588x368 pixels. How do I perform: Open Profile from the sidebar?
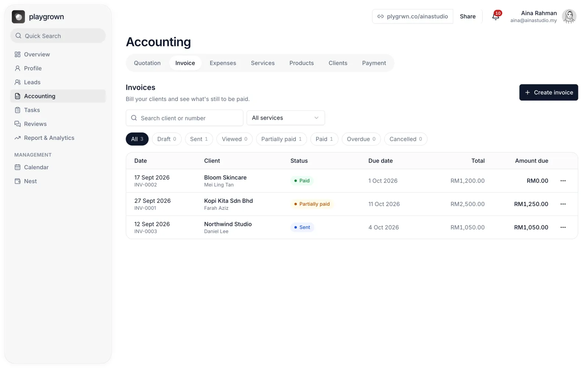point(58,68)
